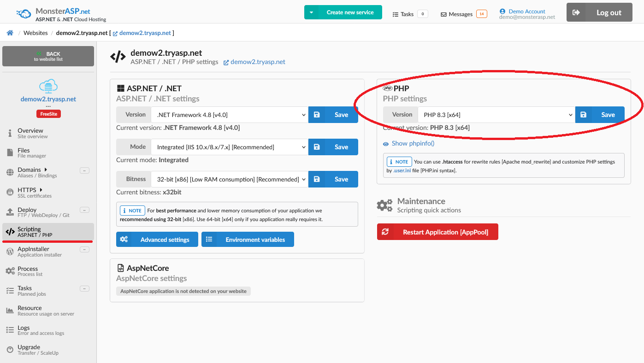Click the Tasks list icon in header
The image size is (644, 363).
pos(395,14)
